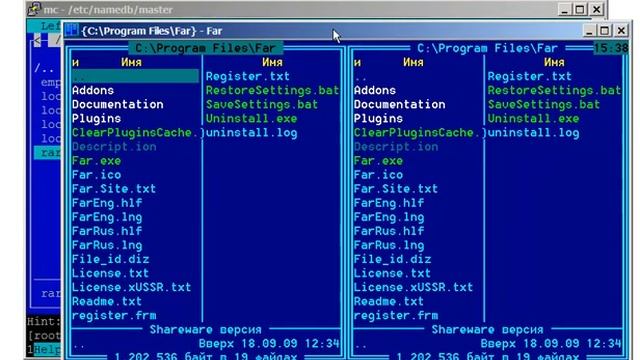Minimize the Far window
The image size is (640, 360).
(589, 31)
